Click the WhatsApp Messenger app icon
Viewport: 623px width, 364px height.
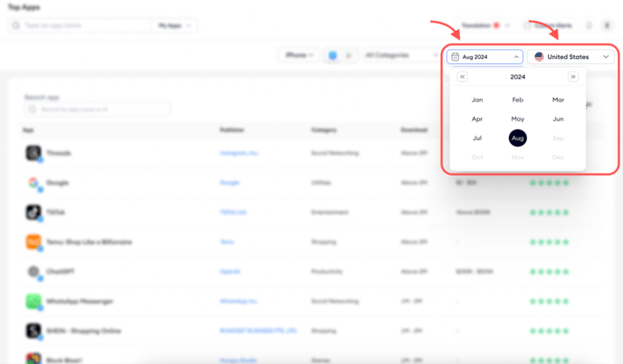click(34, 302)
